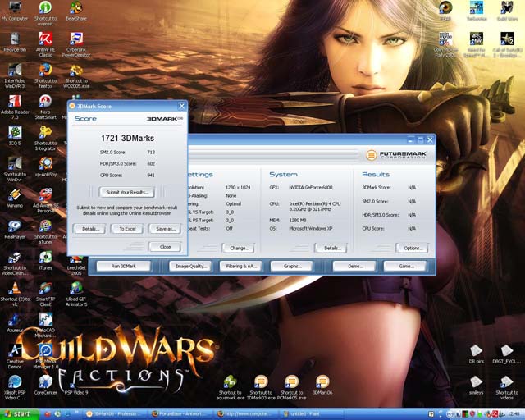525x420 pixels.
Task: Switch to untitled - Paint taskbar item
Action: [310, 414]
